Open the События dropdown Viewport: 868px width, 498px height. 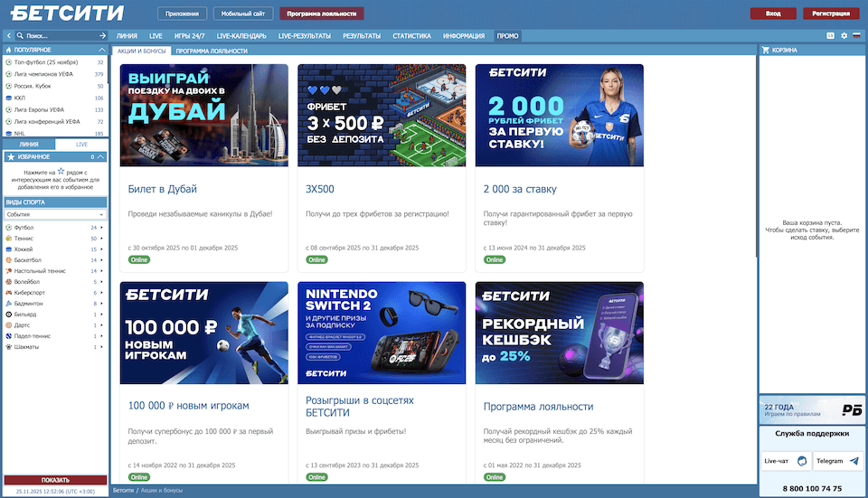[x=55, y=214]
